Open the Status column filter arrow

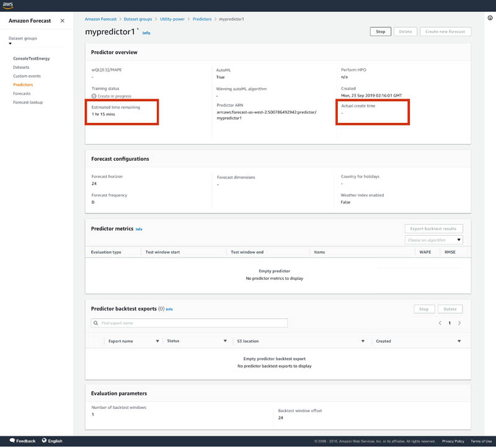point(225,341)
